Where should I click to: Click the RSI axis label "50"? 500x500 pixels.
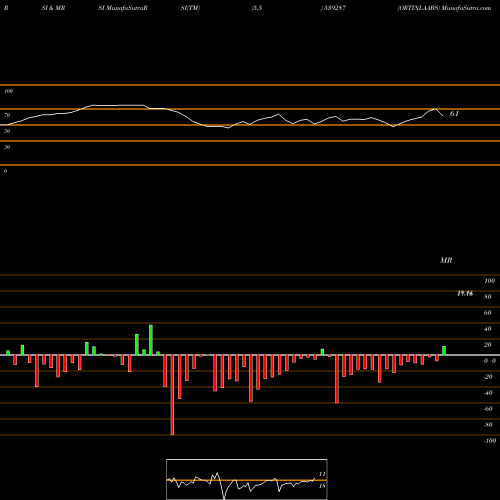7,131
